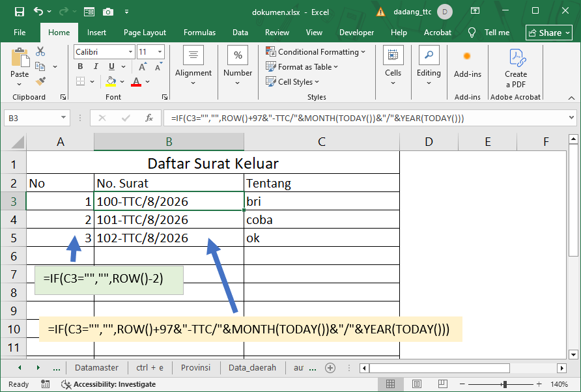Viewport: 581px width, 392px height.
Task: Switch to Page Layout tab
Action: point(145,33)
